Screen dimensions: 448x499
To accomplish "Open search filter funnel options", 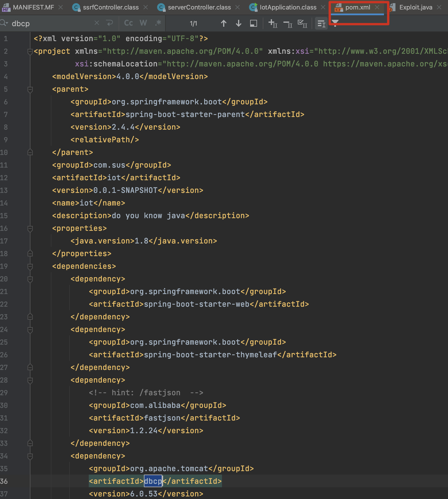I will tap(335, 23).
